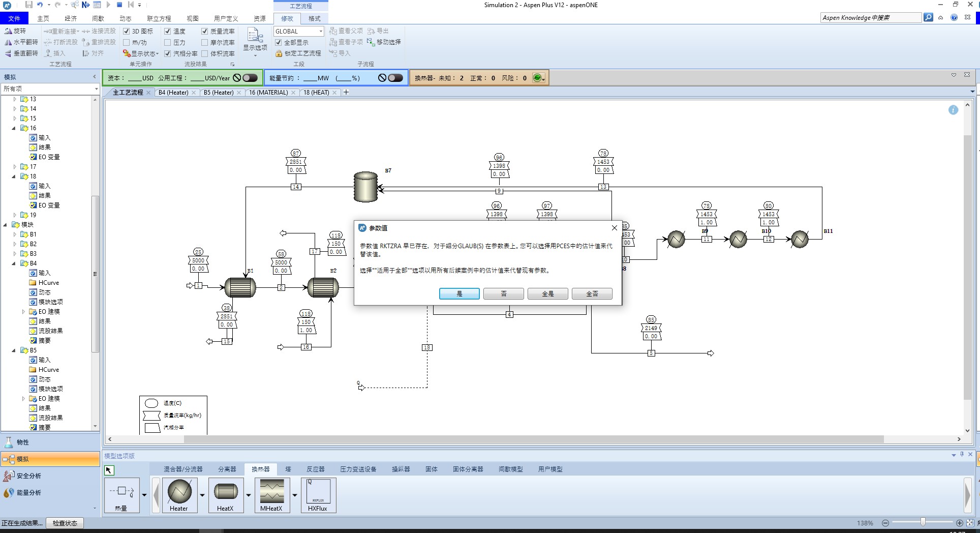Expand the 17 stream tree node

(14, 167)
